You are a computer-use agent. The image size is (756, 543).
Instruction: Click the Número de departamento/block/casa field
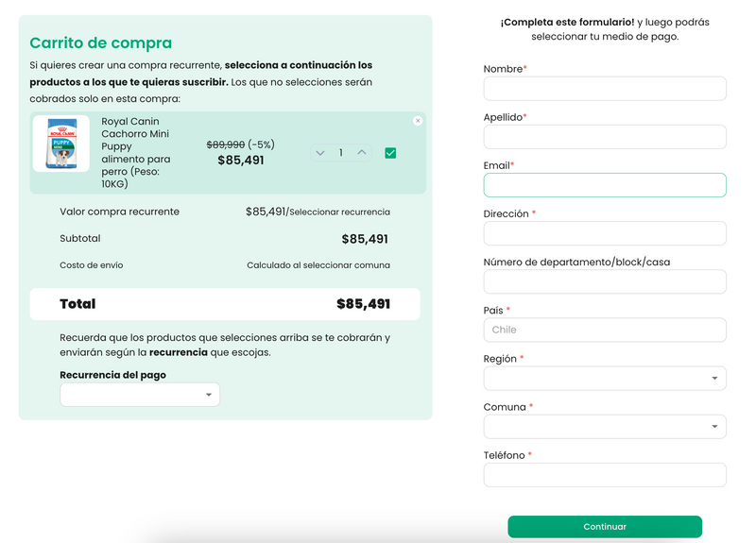[605, 281]
